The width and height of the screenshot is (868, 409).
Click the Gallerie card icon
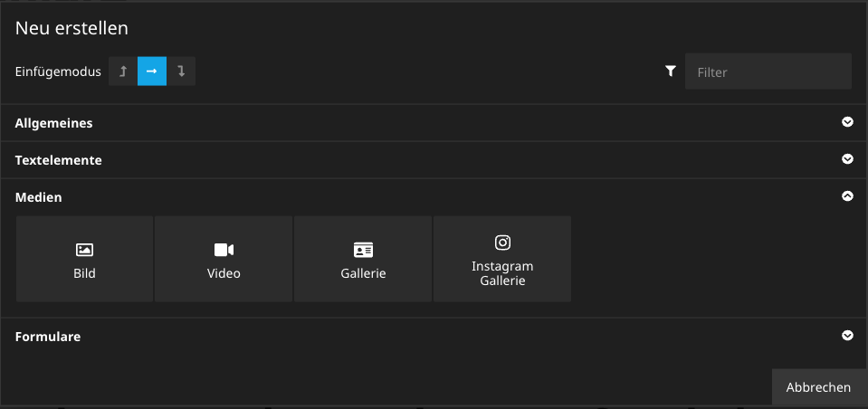coord(363,250)
